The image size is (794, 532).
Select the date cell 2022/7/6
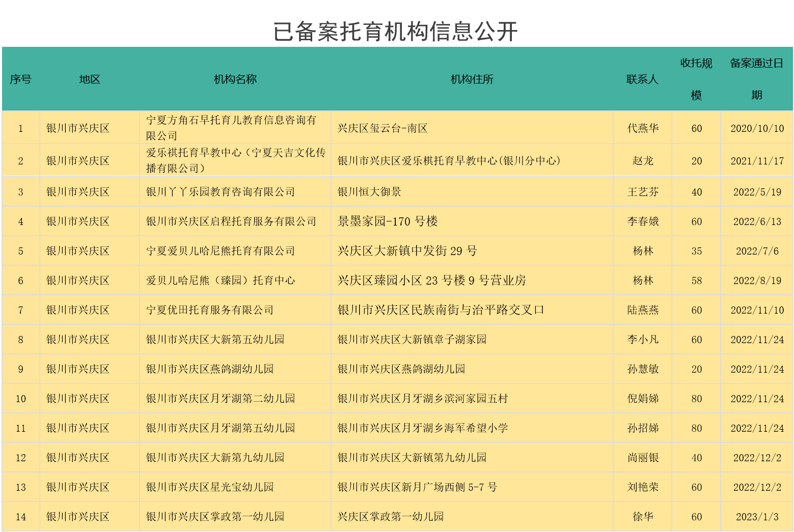tap(757, 251)
